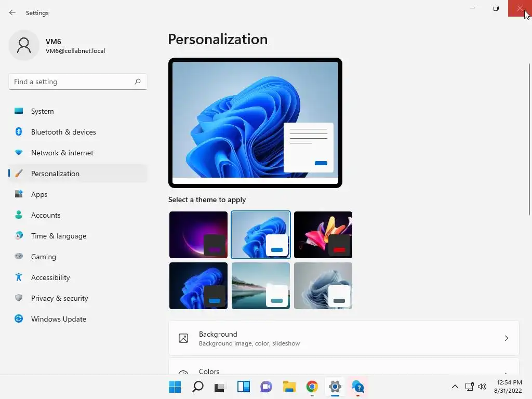The image size is (532, 399).
Task: Open System settings category
Action: pyautogui.click(x=78, y=111)
